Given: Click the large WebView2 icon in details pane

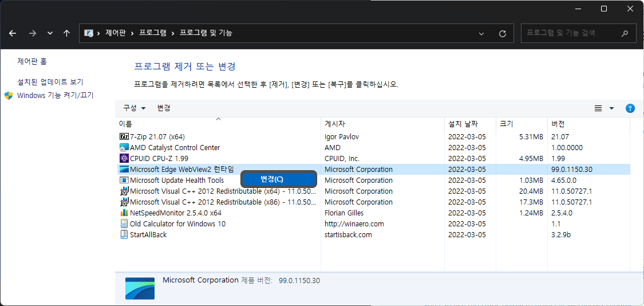Looking at the screenshot, I should tap(140, 288).
